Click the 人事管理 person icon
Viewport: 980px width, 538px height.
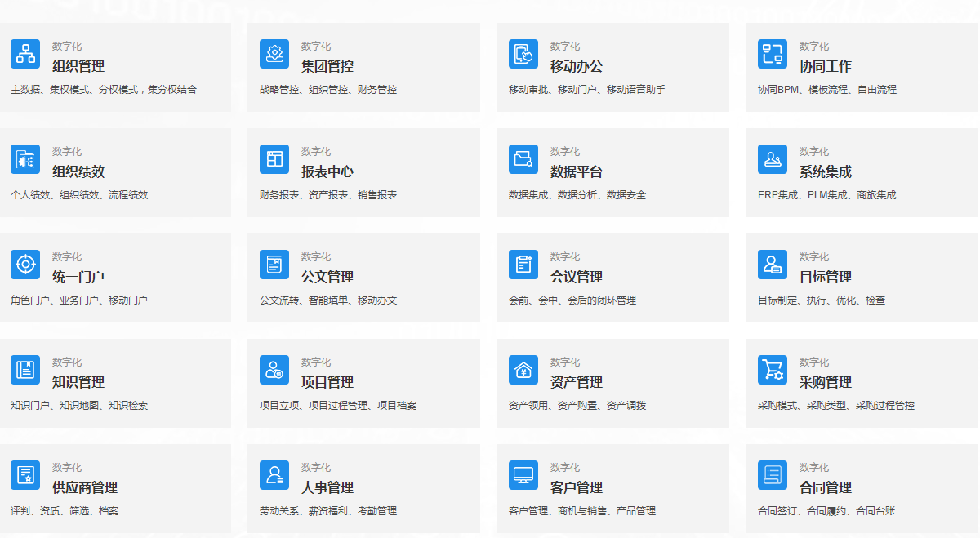click(274, 474)
